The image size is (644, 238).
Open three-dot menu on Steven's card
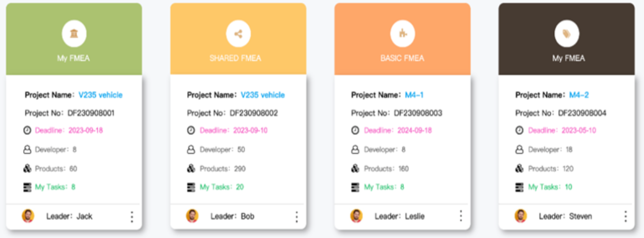pos(626,216)
